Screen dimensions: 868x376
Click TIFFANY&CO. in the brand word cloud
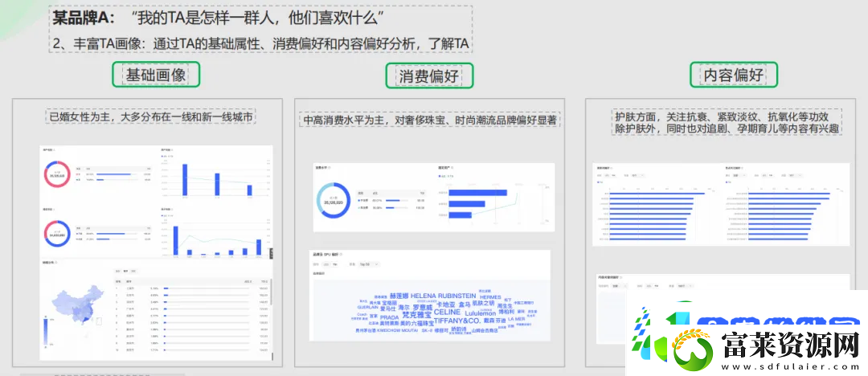point(457,321)
